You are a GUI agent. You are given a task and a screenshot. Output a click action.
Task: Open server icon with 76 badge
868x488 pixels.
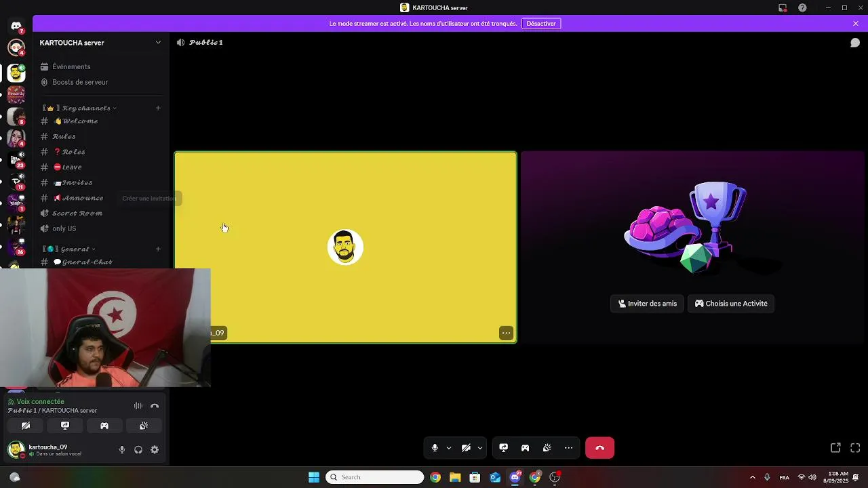click(x=16, y=246)
